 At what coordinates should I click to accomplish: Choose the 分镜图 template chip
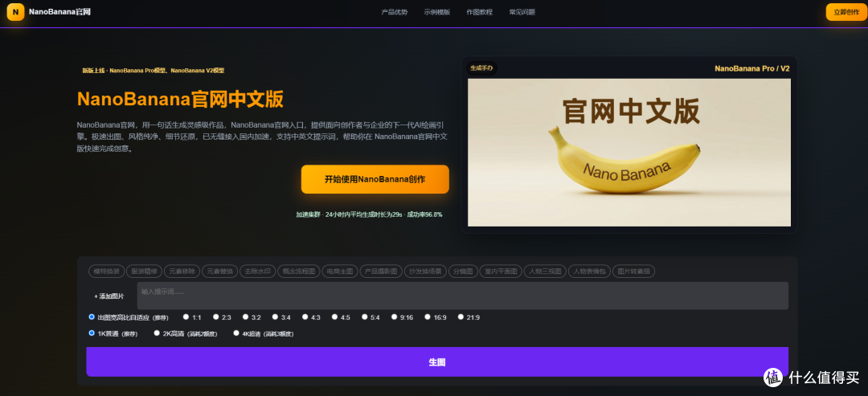462,271
